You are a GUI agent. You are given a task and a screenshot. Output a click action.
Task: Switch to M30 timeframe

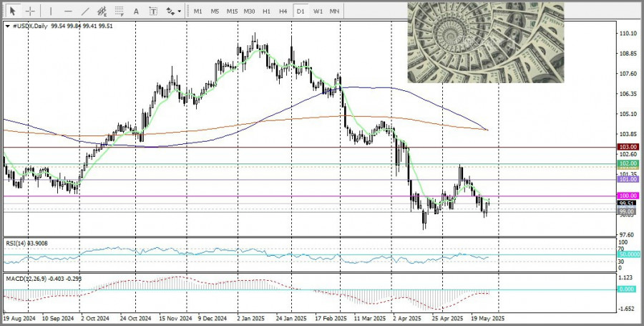tap(249, 11)
